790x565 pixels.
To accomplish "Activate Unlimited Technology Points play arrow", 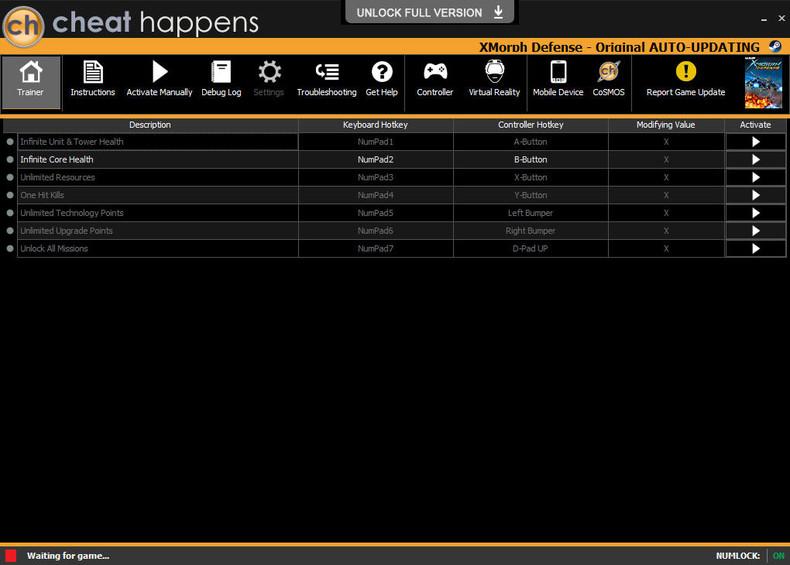I will click(755, 213).
